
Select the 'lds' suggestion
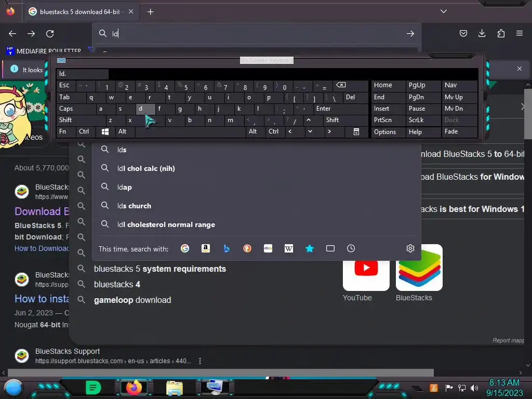(257, 150)
